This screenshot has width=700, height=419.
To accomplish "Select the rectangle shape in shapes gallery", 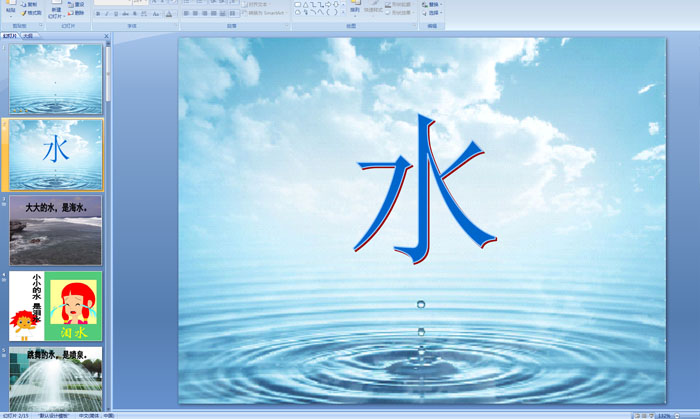I will [298, 4].
